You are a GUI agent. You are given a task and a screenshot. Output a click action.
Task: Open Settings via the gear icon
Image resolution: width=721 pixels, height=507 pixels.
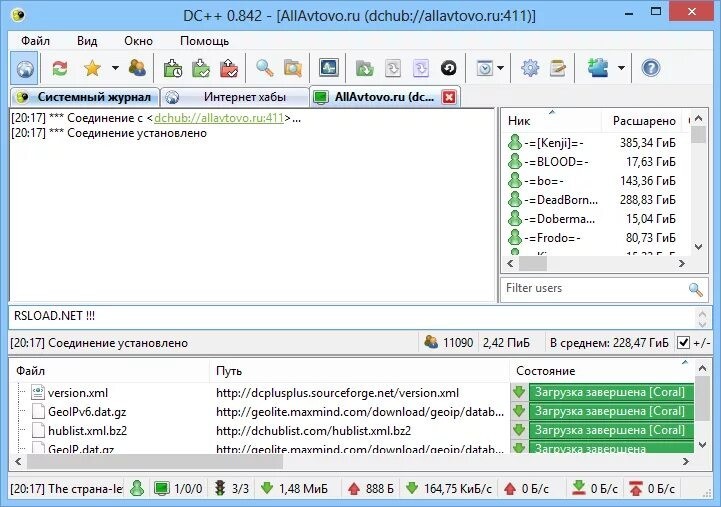point(530,68)
